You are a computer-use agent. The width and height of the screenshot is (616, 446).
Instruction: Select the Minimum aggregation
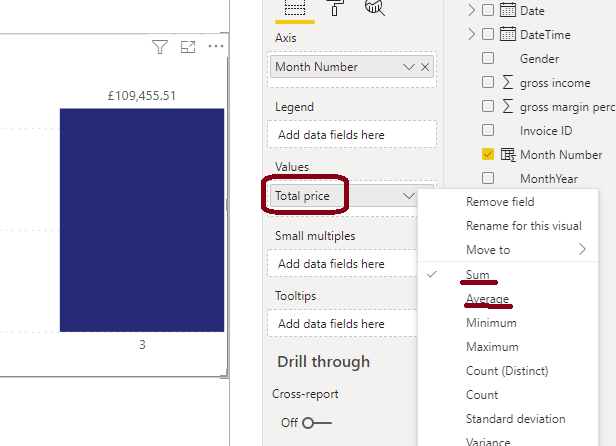click(x=491, y=323)
